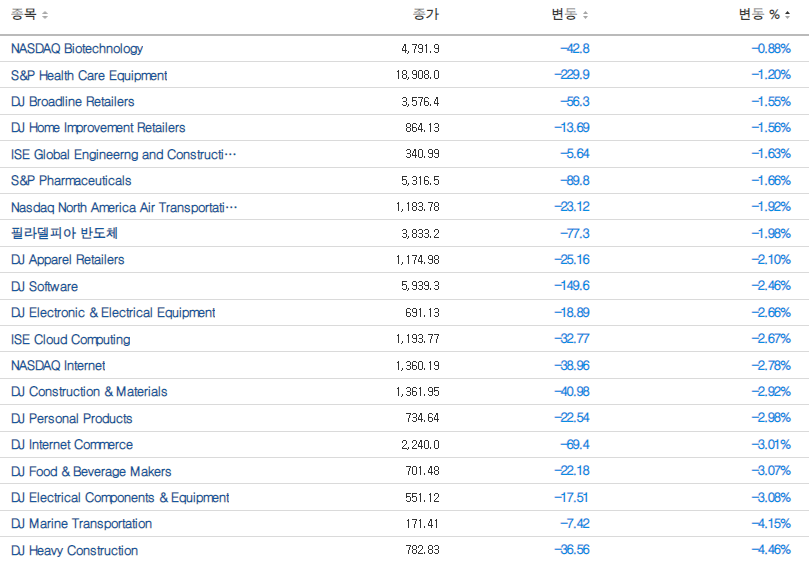
Task: Select closing price 864.13
Action: click(422, 127)
